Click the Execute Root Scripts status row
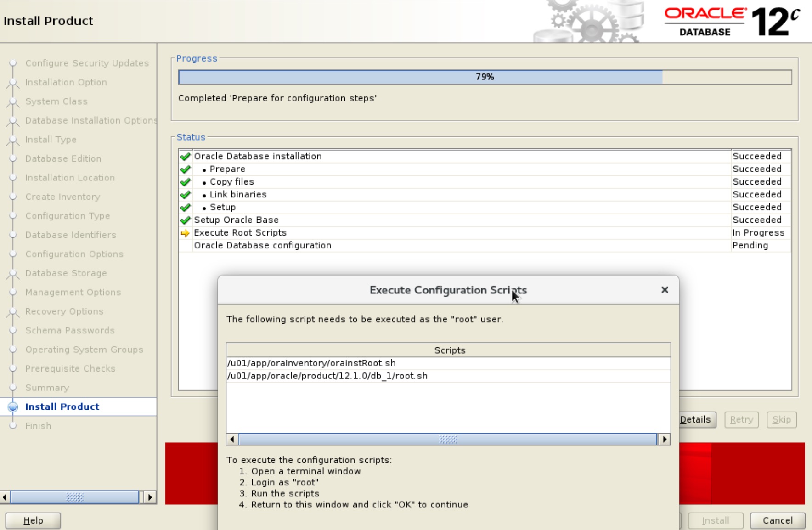 coord(485,233)
